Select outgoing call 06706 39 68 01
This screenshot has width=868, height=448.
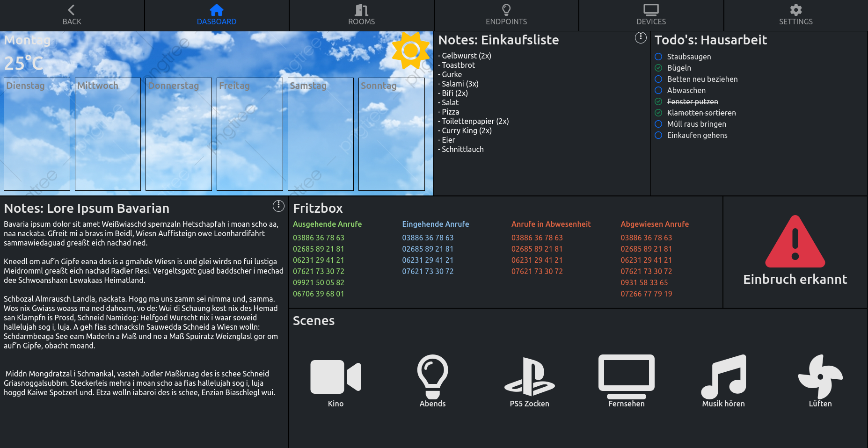(x=319, y=294)
